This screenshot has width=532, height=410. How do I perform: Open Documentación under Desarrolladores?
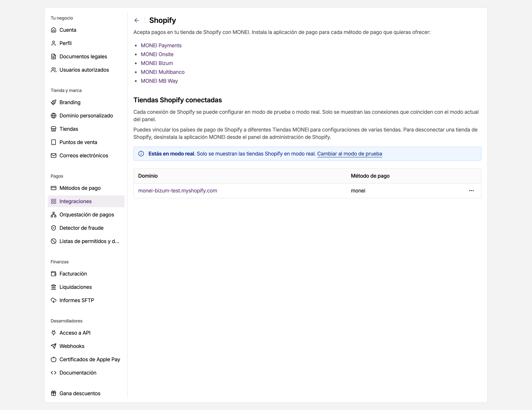tap(86, 373)
